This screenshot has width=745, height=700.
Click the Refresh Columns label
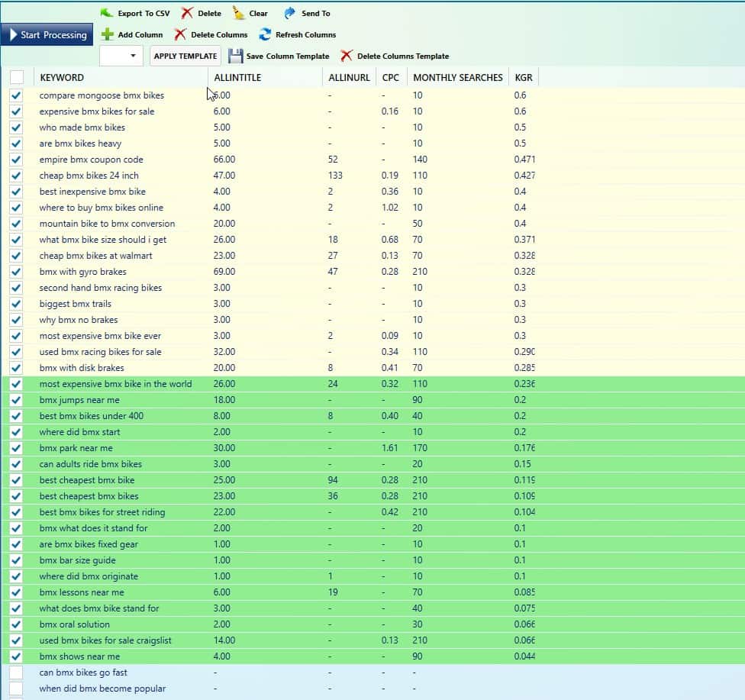coord(305,34)
